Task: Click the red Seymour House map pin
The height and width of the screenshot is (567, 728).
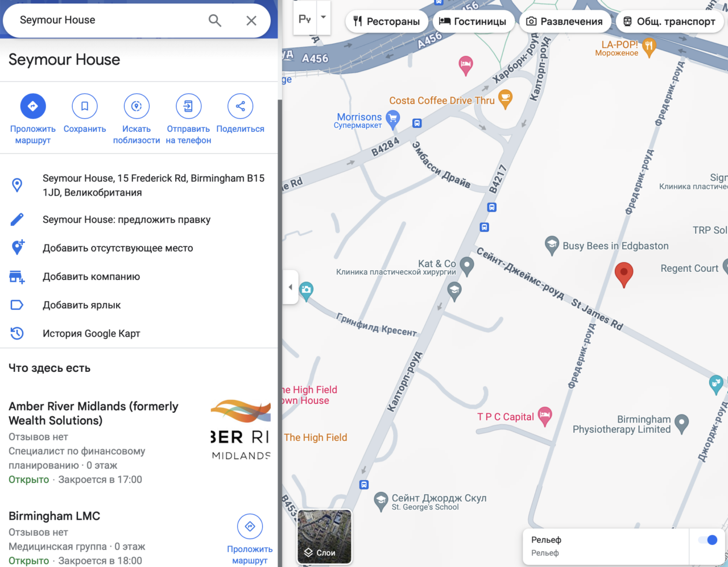Action: (x=624, y=274)
